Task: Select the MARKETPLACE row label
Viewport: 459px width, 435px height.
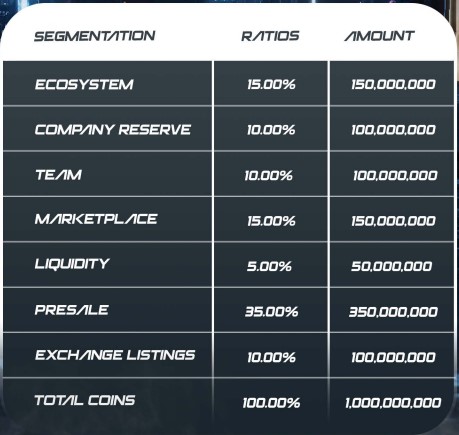Action: tap(96, 219)
